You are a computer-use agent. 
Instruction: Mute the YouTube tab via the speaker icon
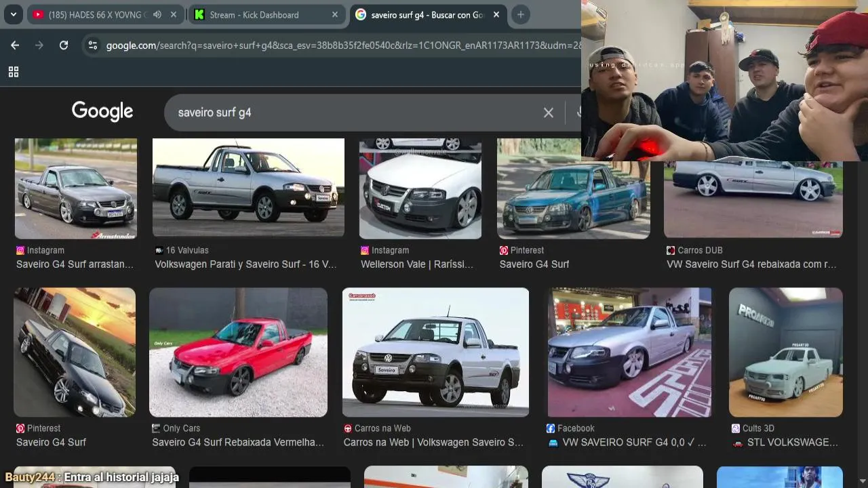point(157,14)
